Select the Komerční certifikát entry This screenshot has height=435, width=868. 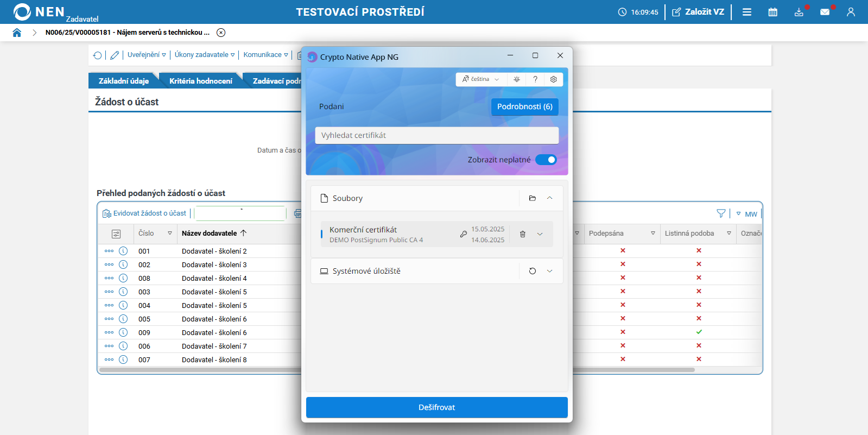437,234
